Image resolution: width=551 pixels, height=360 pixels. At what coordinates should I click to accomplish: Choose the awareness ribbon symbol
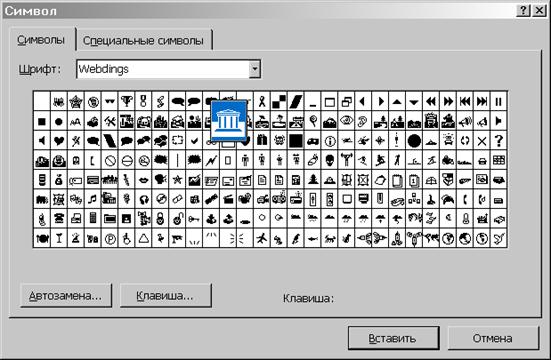262,102
